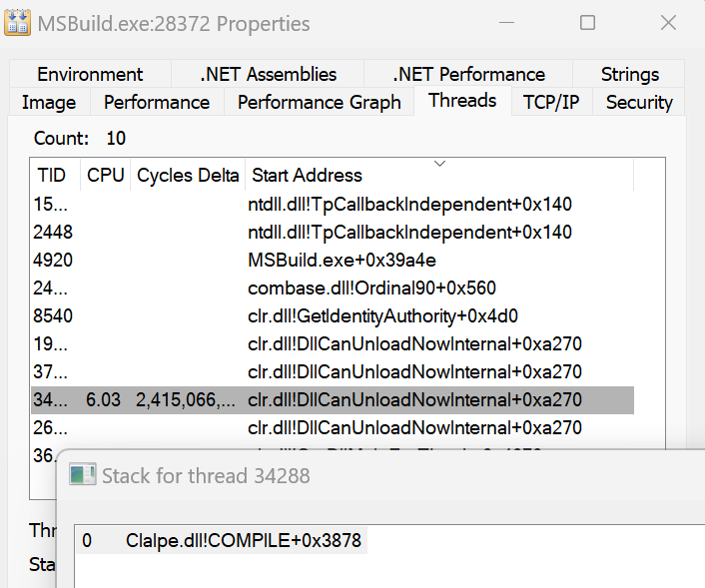Select the combase.dll!Ordinal90+0x560 thread row

[x=371, y=289]
